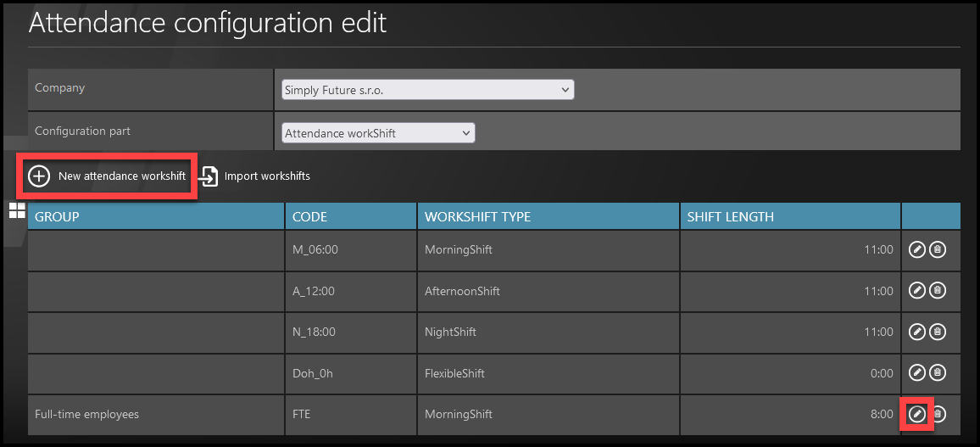Screen dimensions: 980x447
Task: Edit the Doh_0h FlexibleShift row
Action: [916, 372]
